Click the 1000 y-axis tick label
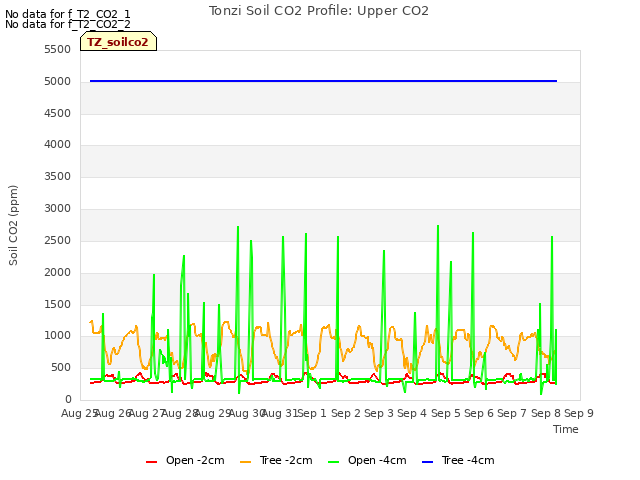 58,336
